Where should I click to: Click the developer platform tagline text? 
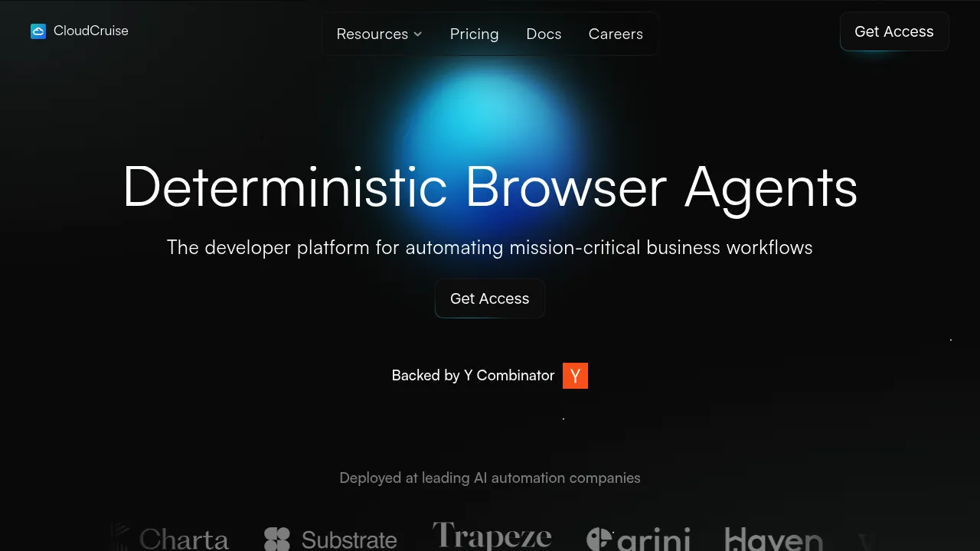click(x=490, y=248)
